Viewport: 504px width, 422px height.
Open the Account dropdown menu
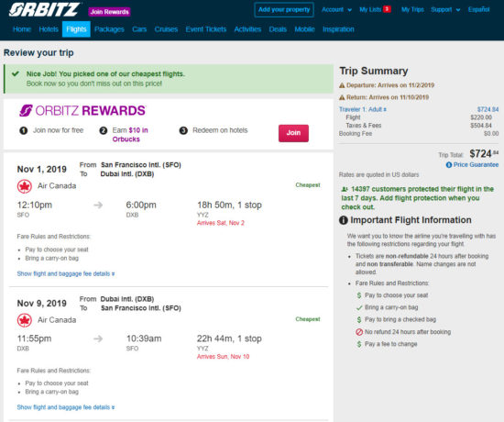[x=336, y=10]
